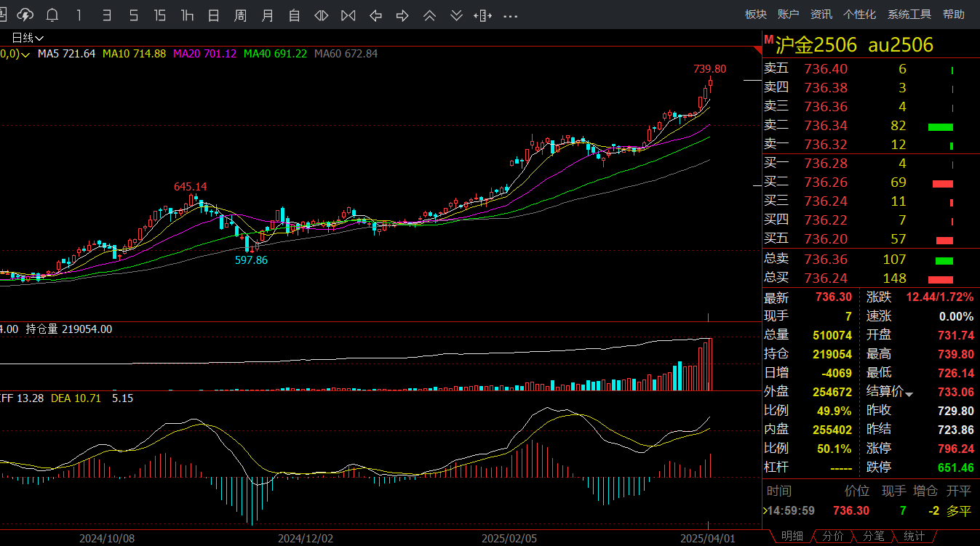
Task: Click the MA20 701.12 indicator label
Action: pos(204,54)
